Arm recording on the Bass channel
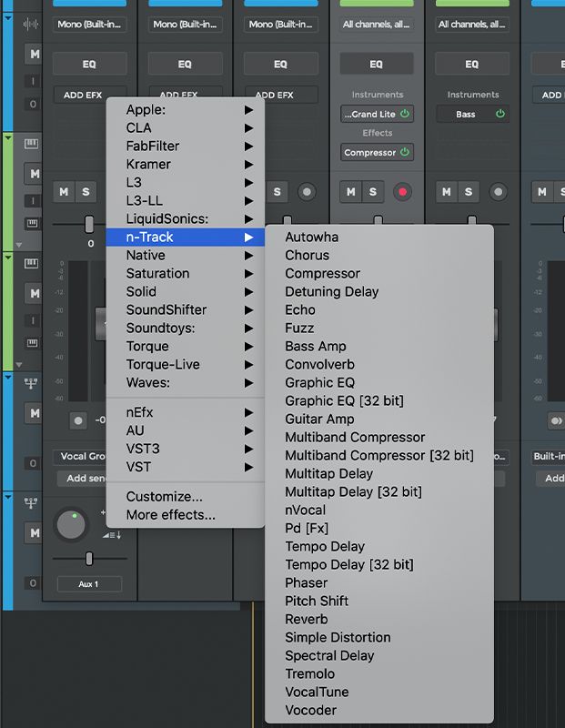565x728 pixels. click(499, 192)
